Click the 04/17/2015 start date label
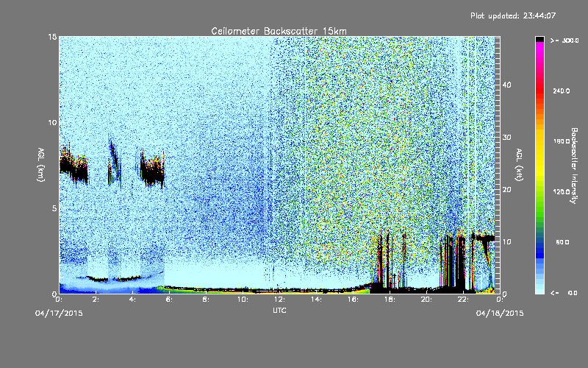The height and width of the screenshot is (368, 588). (x=59, y=314)
